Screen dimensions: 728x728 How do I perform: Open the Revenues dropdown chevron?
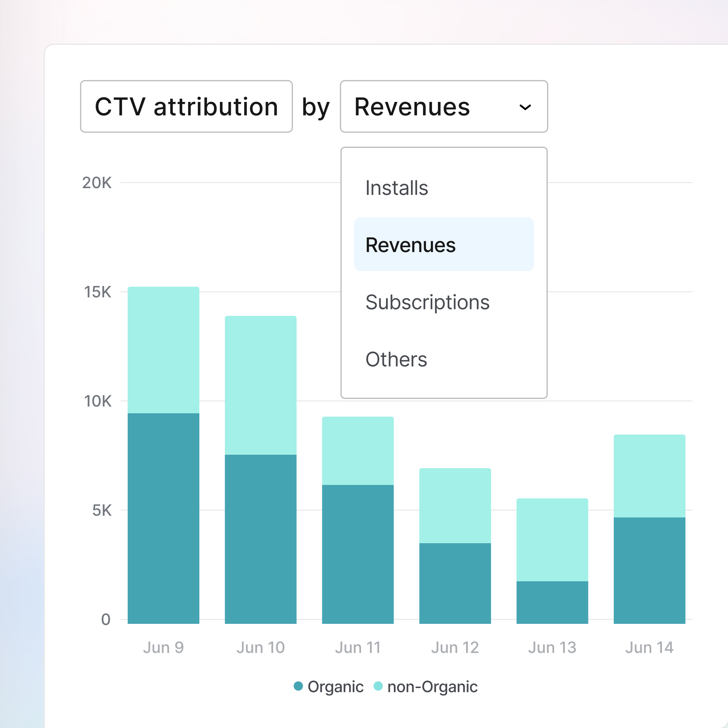[x=526, y=107]
